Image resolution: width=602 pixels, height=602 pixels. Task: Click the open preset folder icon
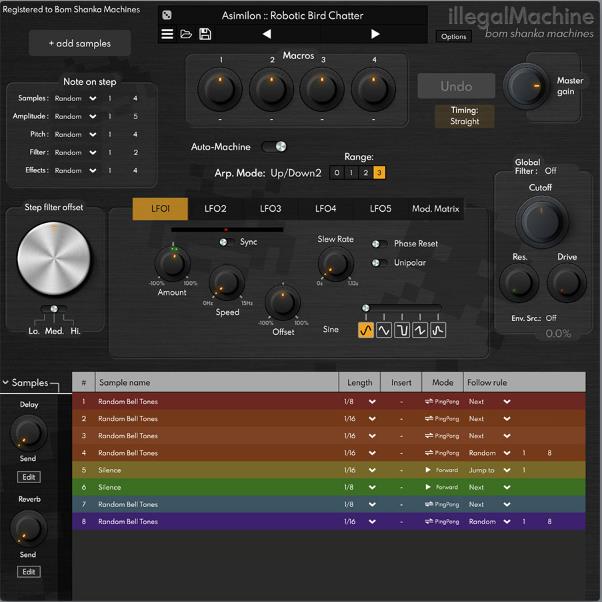click(x=186, y=34)
